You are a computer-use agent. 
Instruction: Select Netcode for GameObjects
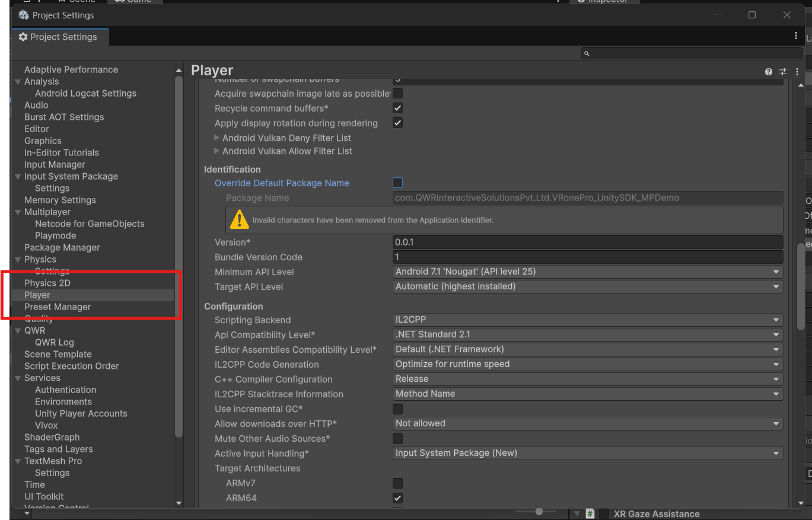tap(90, 224)
